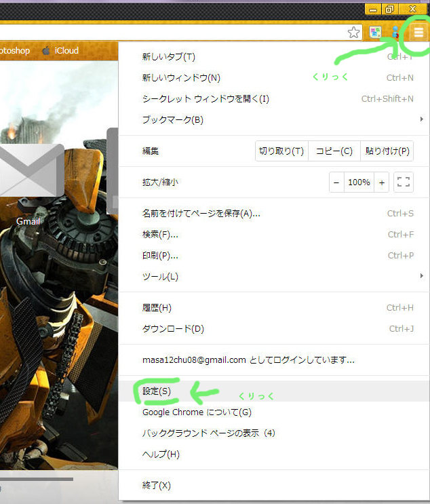Screen dimensions: 430x504
Task: Toggle fullscreen mode icon in zoom row
Action: point(404,182)
